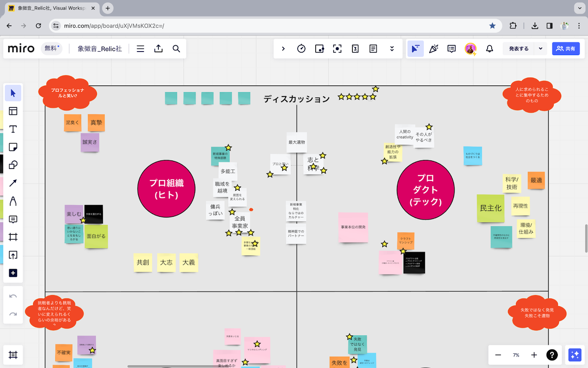Show more tools with the double chevron
Viewport: 588px width, 368px height.
pyautogui.click(x=392, y=49)
